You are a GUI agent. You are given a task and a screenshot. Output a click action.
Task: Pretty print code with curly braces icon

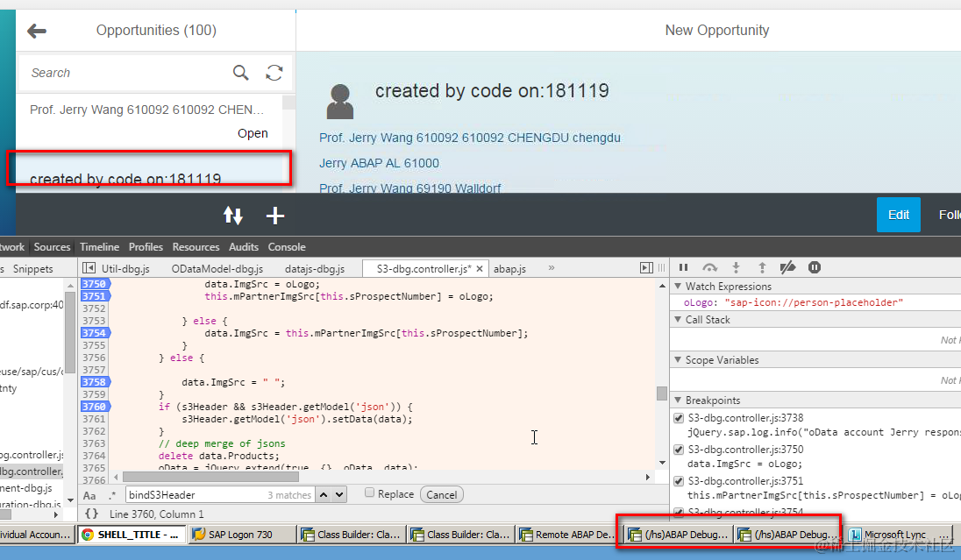click(91, 514)
